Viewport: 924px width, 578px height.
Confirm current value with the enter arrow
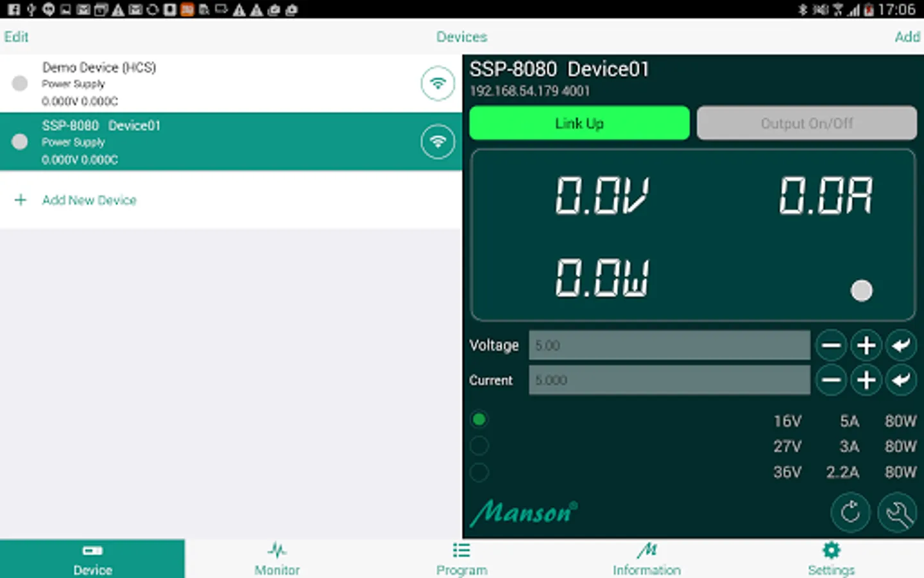[x=901, y=380]
